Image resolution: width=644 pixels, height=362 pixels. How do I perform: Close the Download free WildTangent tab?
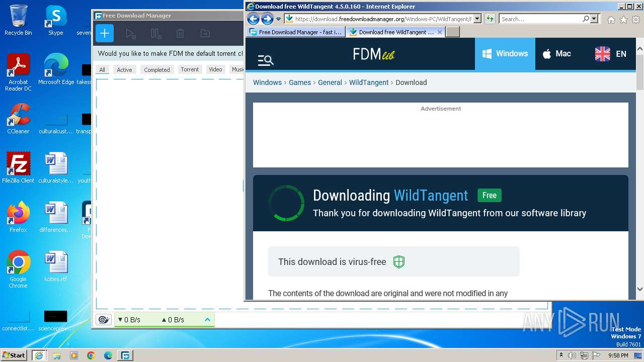(x=440, y=32)
